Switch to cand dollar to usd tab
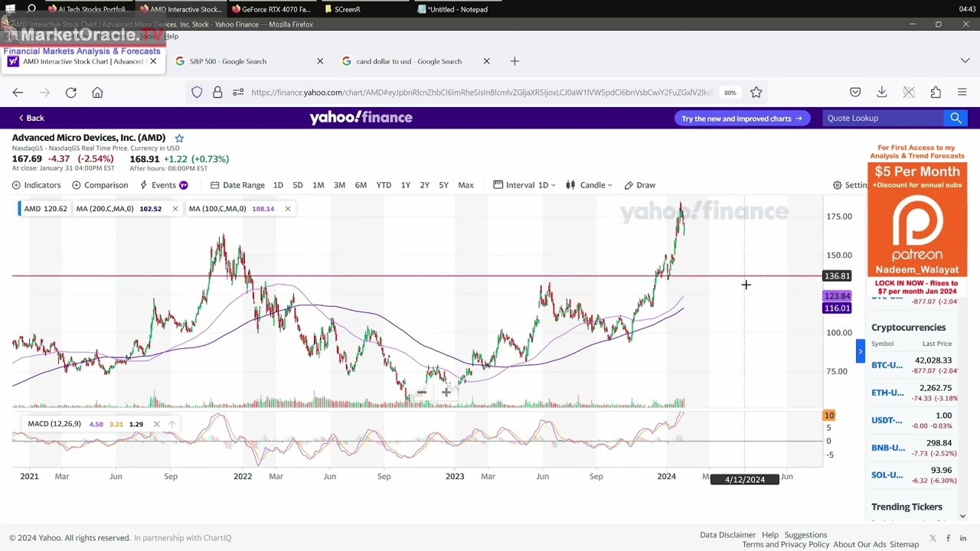 pyautogui.click(x=409, y=61)
